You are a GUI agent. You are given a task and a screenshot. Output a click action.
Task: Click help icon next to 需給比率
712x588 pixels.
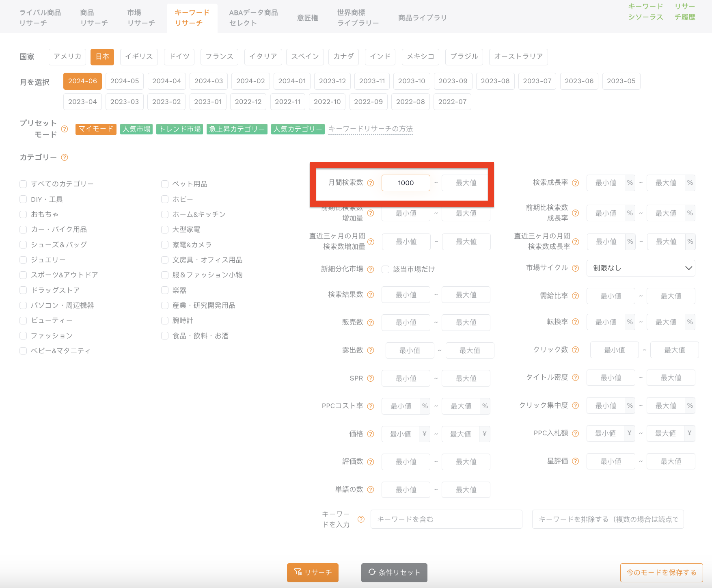[x=576, y=296]
